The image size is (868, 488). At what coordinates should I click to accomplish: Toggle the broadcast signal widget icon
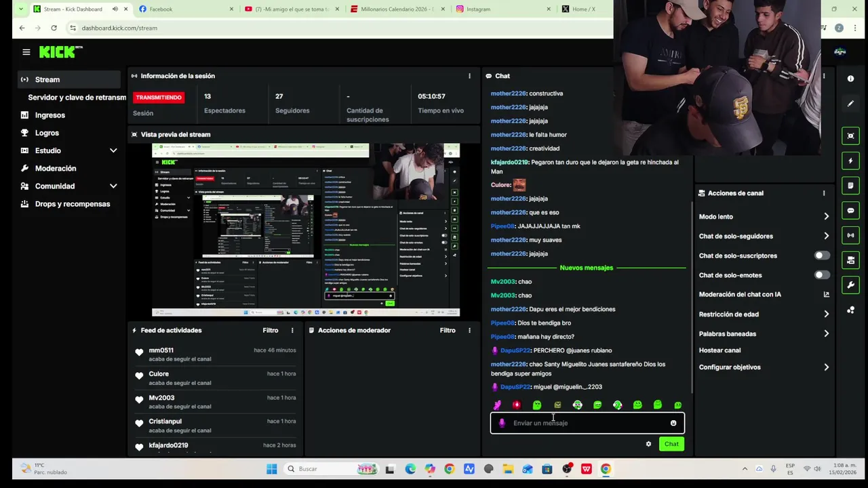(x=850, y=235)
